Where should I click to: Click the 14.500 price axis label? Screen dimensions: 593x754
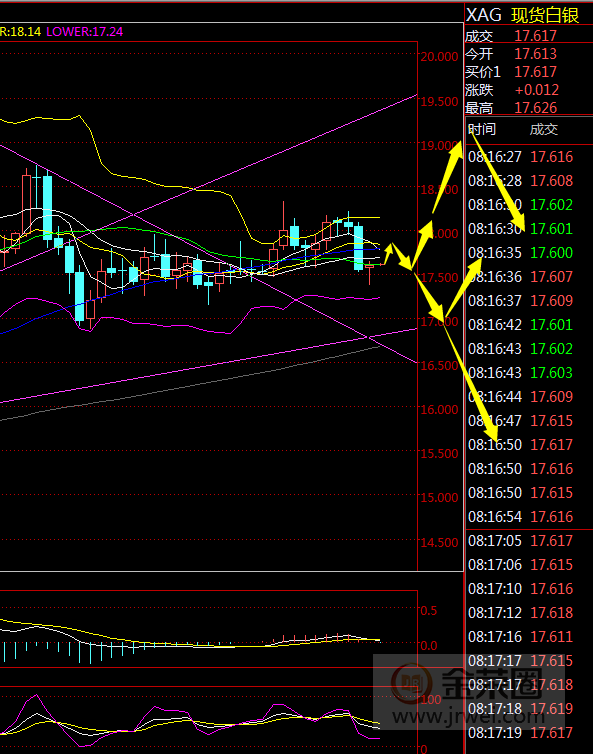click(x=439, y=542)
